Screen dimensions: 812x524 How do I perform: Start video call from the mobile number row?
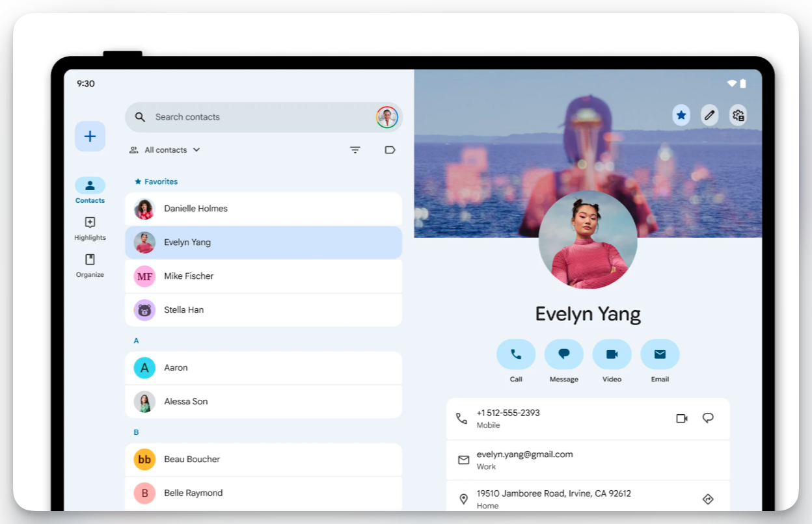coord(681,418)
